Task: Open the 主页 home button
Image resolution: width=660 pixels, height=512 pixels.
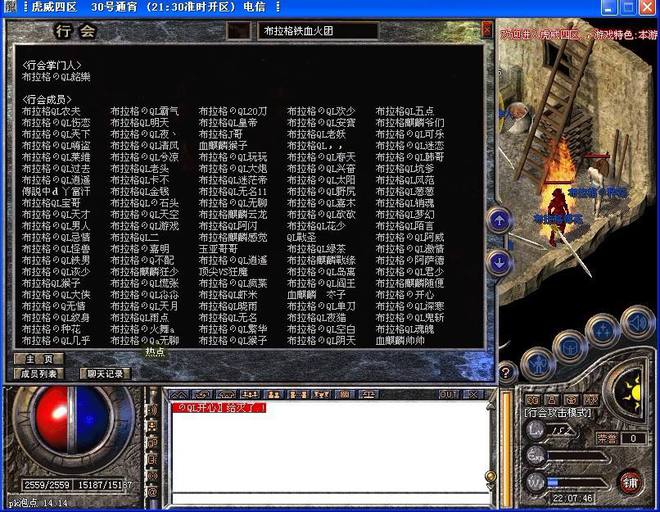Action: tap(39, 359)
